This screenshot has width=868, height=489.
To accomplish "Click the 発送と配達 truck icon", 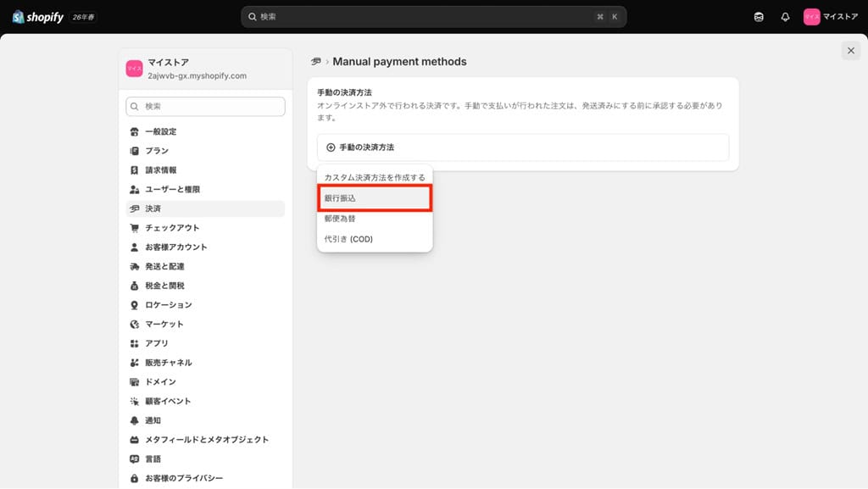I will point(134,267).
